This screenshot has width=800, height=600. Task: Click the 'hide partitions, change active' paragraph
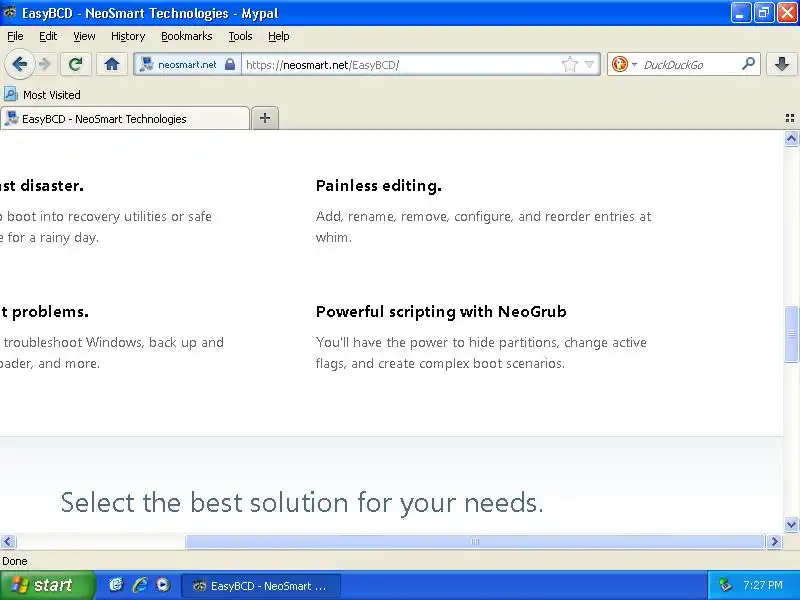point(481,353)
